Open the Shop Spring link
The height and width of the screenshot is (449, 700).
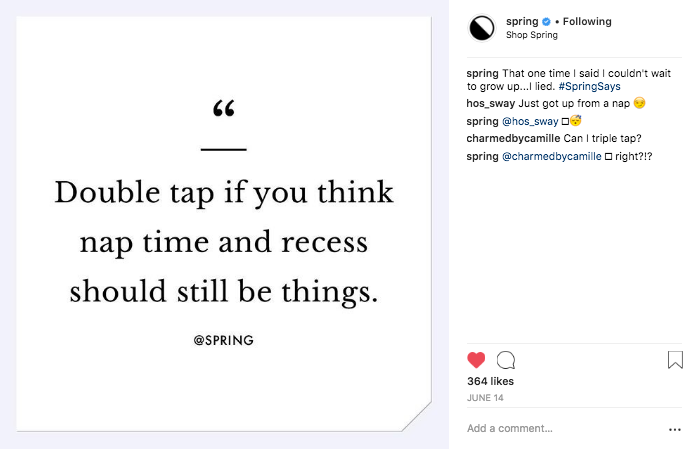coord(532,35)
